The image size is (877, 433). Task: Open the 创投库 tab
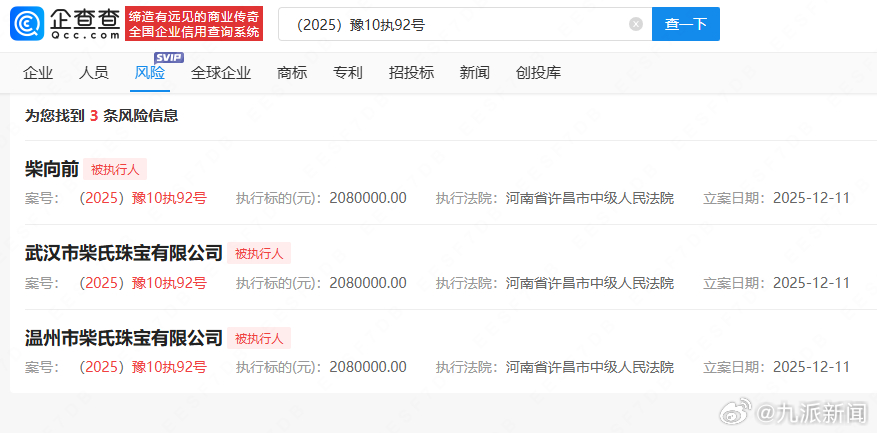click(x=539, y=73)
